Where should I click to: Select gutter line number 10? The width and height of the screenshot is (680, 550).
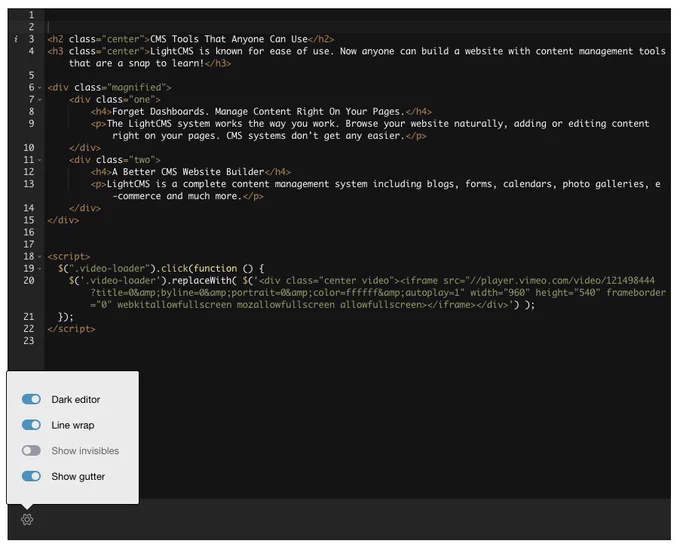point(29,147)
